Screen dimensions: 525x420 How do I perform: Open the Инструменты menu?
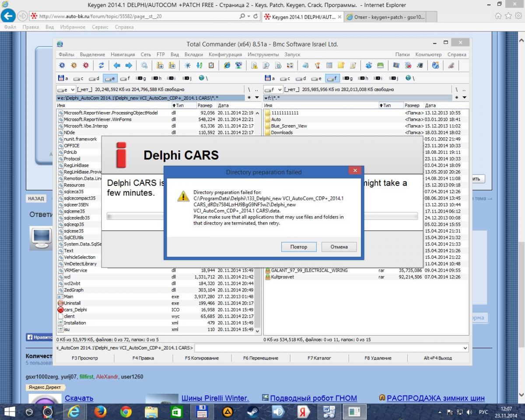pyautogui.click(x=263, y=55)
